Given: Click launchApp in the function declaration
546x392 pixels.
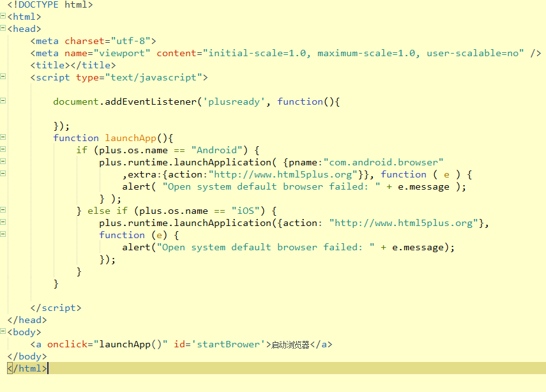Looking at the screenshot, I should 130,138.
